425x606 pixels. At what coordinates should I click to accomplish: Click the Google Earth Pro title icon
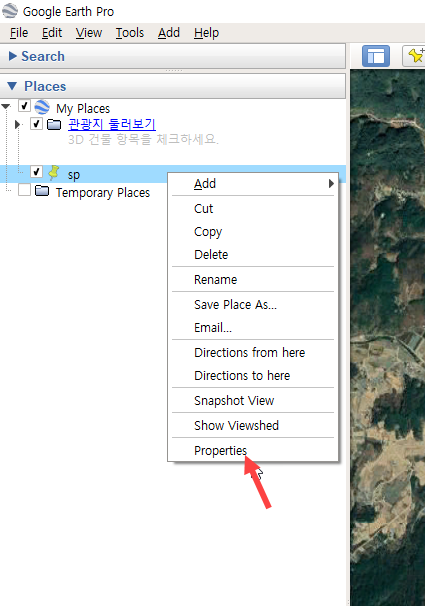pos(10,11)
